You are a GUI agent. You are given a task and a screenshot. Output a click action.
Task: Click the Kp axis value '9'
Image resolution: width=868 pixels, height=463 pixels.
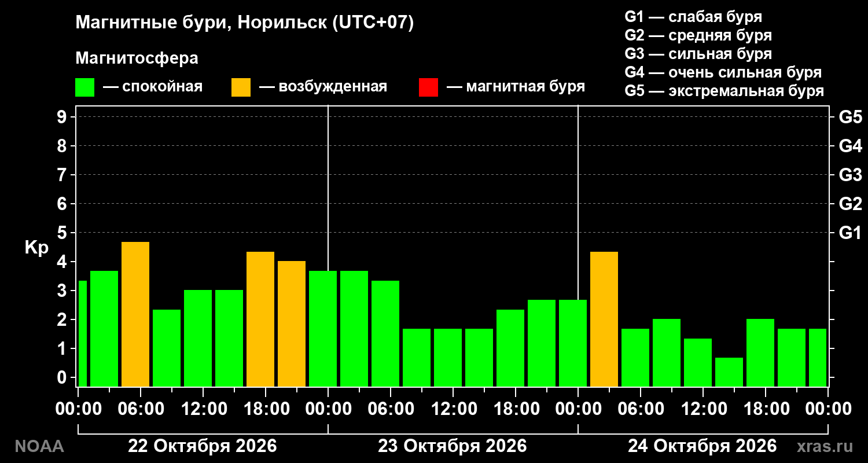click(63, 117)
